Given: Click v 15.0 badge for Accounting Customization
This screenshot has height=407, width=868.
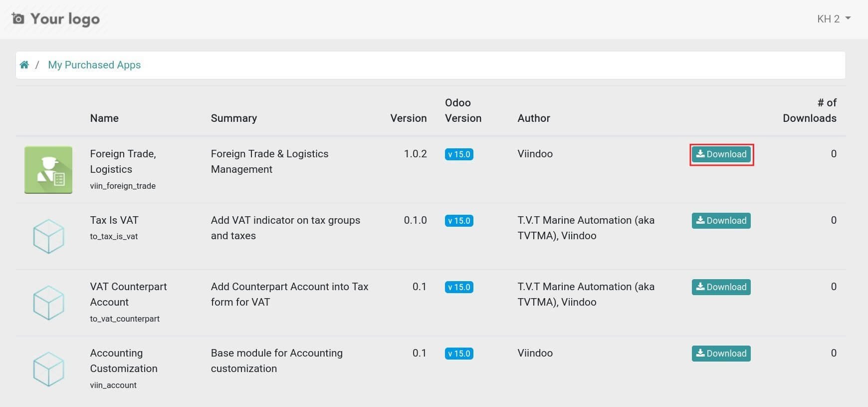Looking at the screenshot, I should [x=459, y=354].
